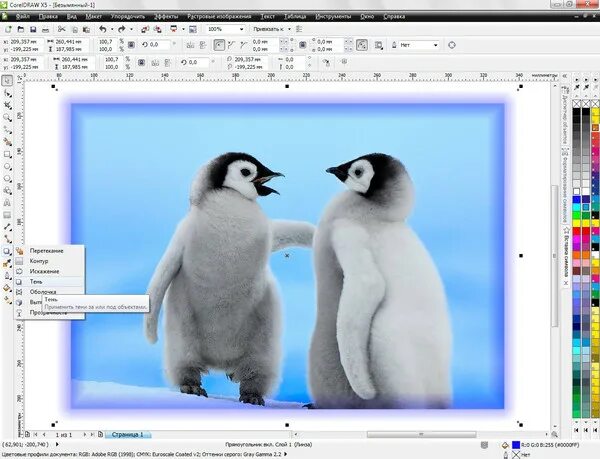Select the Connector tool
Image resolution: width=600 pixels, height=459 pixels.
pos(7,239)
